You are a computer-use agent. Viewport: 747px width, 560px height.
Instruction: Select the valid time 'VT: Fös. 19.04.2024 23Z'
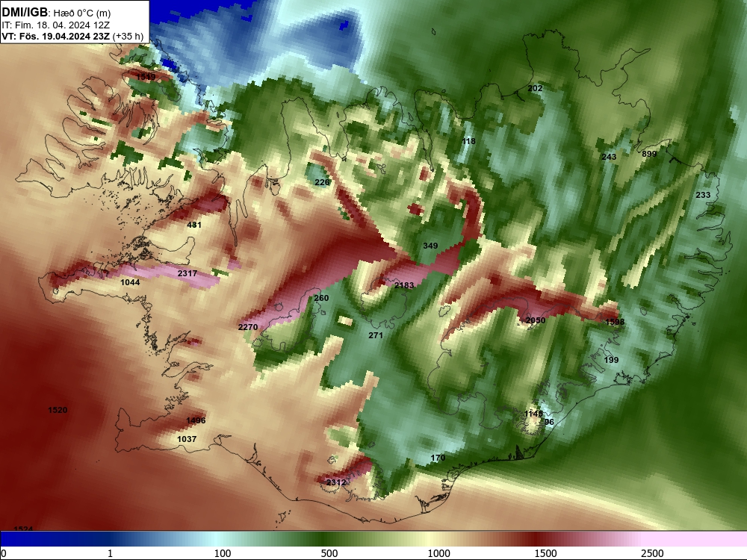point(56,37)
